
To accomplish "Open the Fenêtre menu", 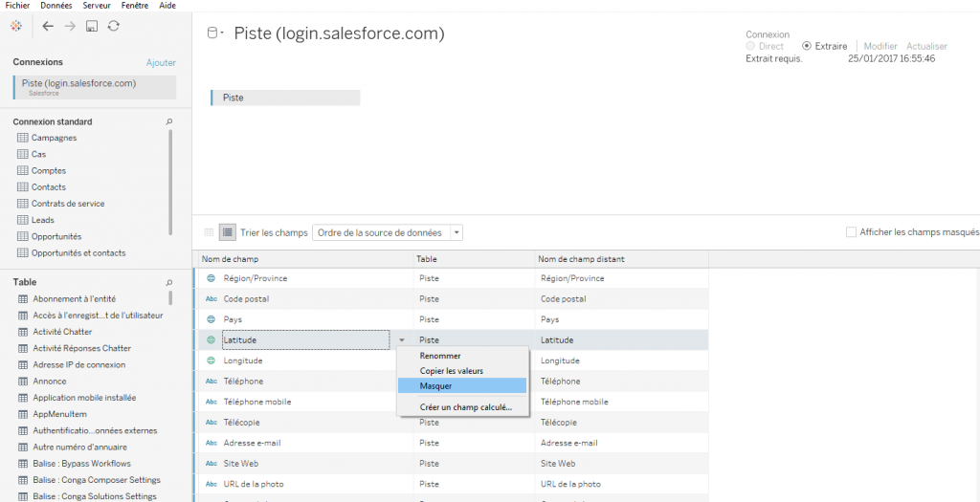I will click(135, 5).
